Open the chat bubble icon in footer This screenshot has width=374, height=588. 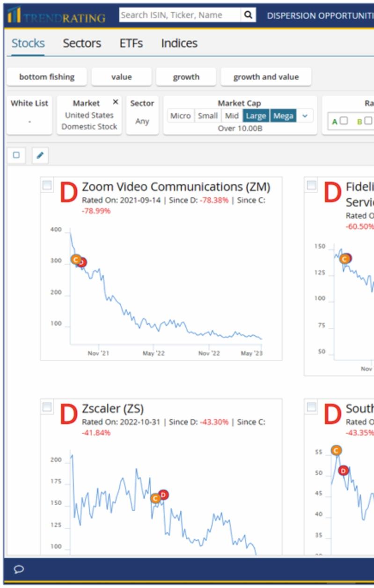(19, 569)
